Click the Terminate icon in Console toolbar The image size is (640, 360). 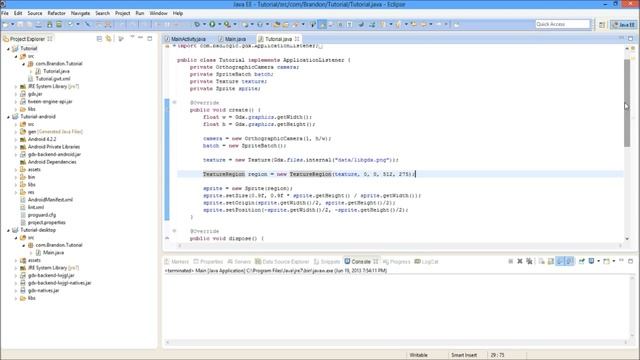tap(511, 261)
